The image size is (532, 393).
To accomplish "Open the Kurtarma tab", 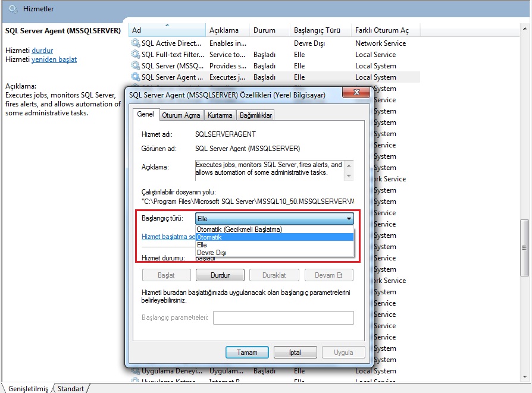I will pyautogui.click(x=220, y=115).
